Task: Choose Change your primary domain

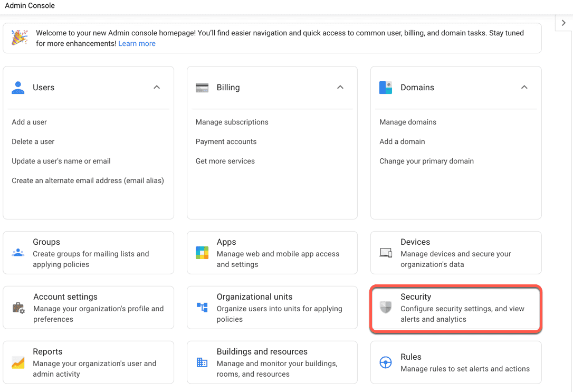Action: click(x=426, y=161)
